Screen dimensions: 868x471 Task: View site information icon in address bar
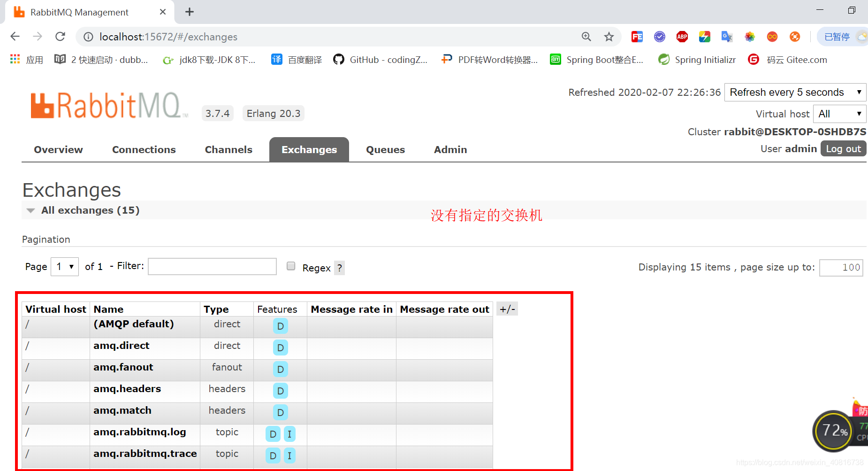click(x=88, y=37)
